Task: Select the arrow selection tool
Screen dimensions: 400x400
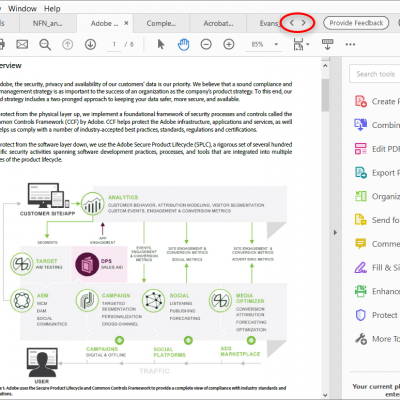Action: pyautogui.click(x=161, y=44)
